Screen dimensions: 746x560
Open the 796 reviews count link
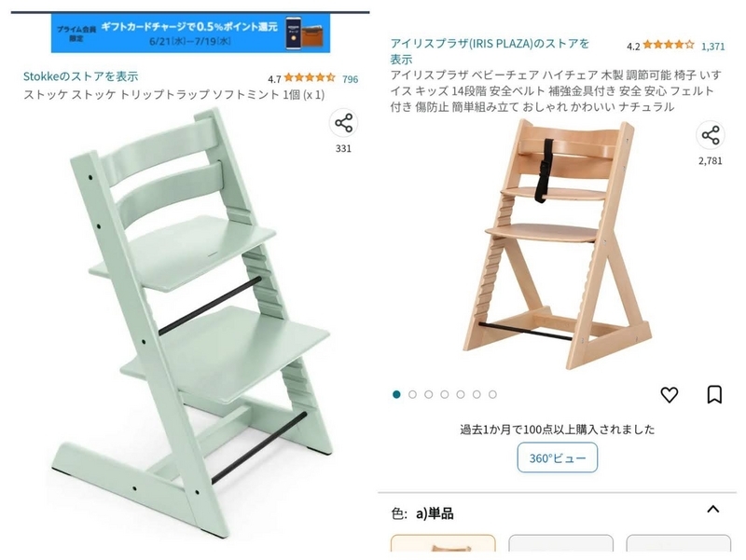pos(351,79)
